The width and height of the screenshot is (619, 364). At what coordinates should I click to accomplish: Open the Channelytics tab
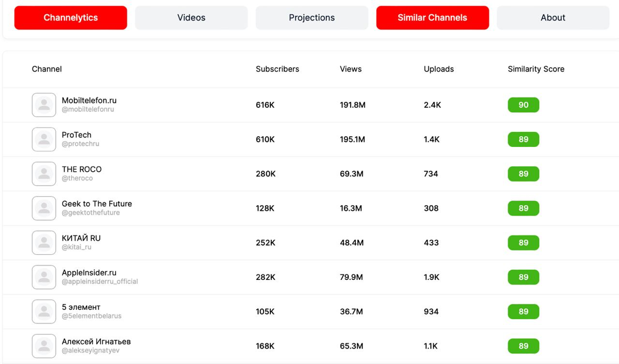(71, 18)
